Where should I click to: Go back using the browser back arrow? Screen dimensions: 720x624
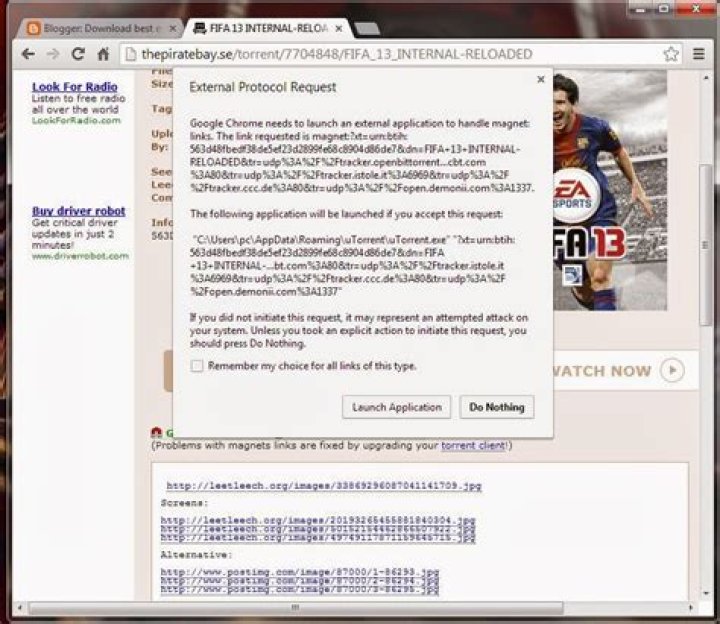(28, 54)
